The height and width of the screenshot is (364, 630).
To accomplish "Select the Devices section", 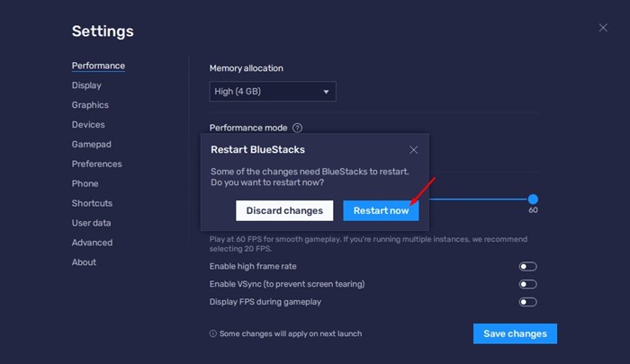I will 88,125.
